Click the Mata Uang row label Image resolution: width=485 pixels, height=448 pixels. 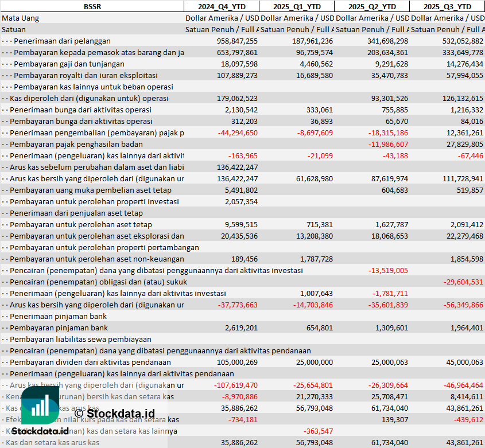pyautogui.click(x=21, y=18)
